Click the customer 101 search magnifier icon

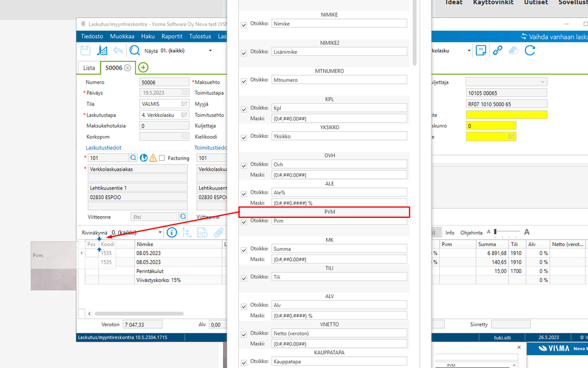pos(133,158)
